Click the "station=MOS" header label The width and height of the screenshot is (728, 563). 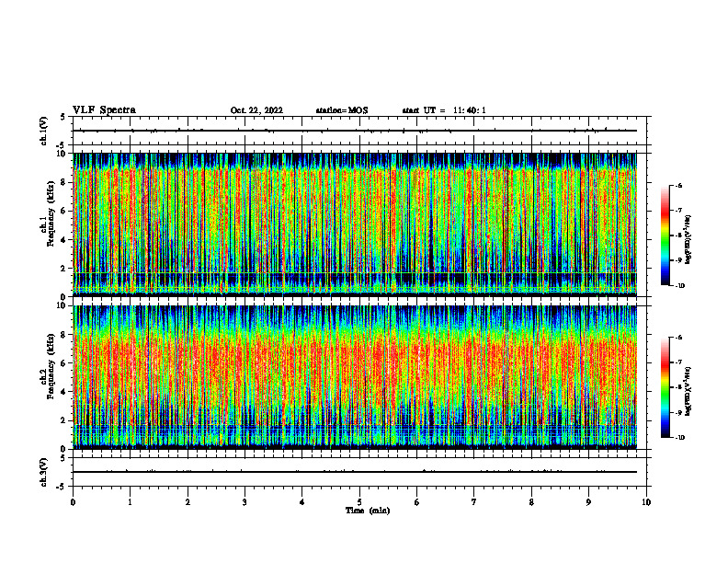342,110
